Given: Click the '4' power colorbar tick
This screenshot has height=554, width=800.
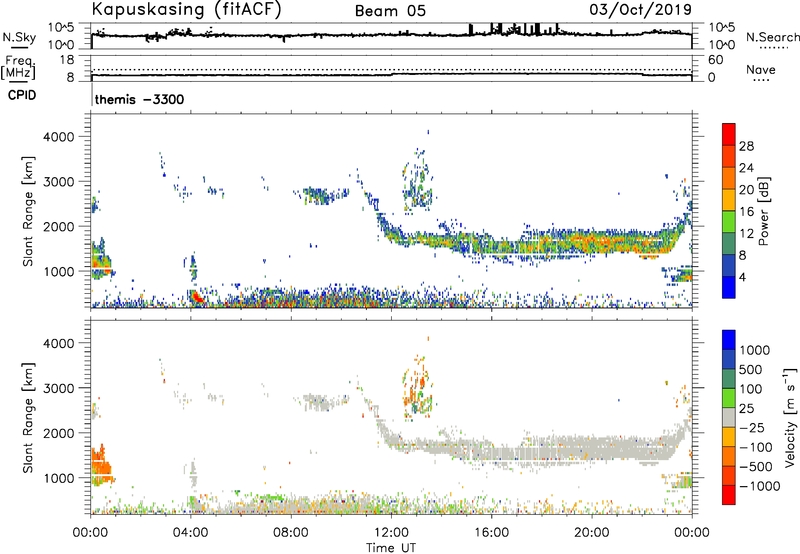Looking at the screenshot, I should [x=743, y=277].
